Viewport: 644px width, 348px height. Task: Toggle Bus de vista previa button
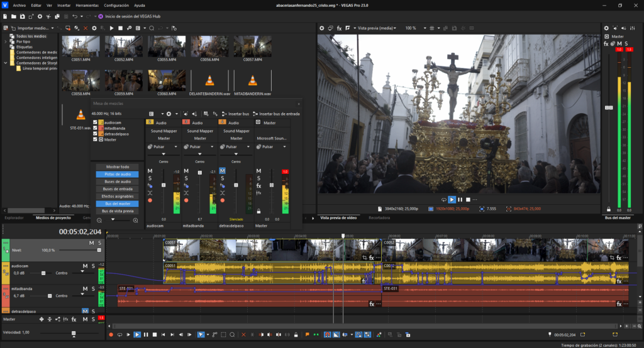tap(118, 211)
